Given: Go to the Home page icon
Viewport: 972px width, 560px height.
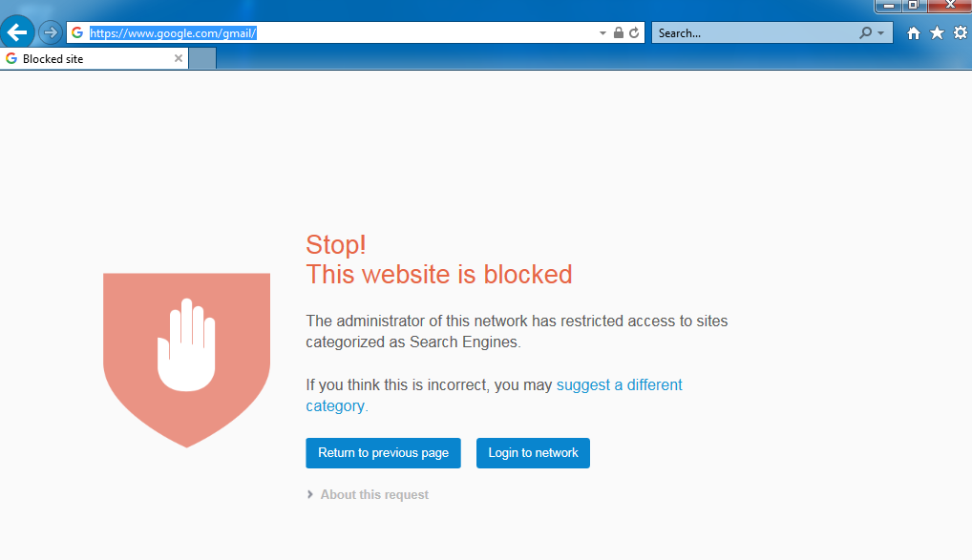Looking at the screenshot, I should tap(913, 32).
